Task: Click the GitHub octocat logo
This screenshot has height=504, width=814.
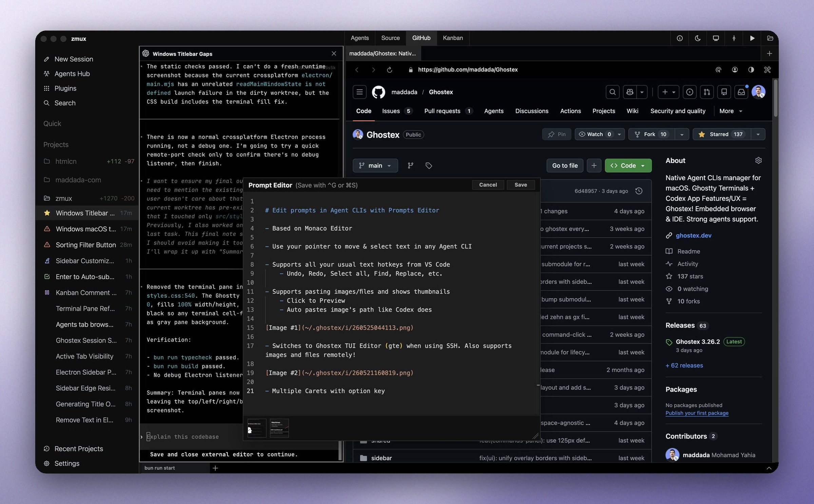Action: (x=379, y=92)
